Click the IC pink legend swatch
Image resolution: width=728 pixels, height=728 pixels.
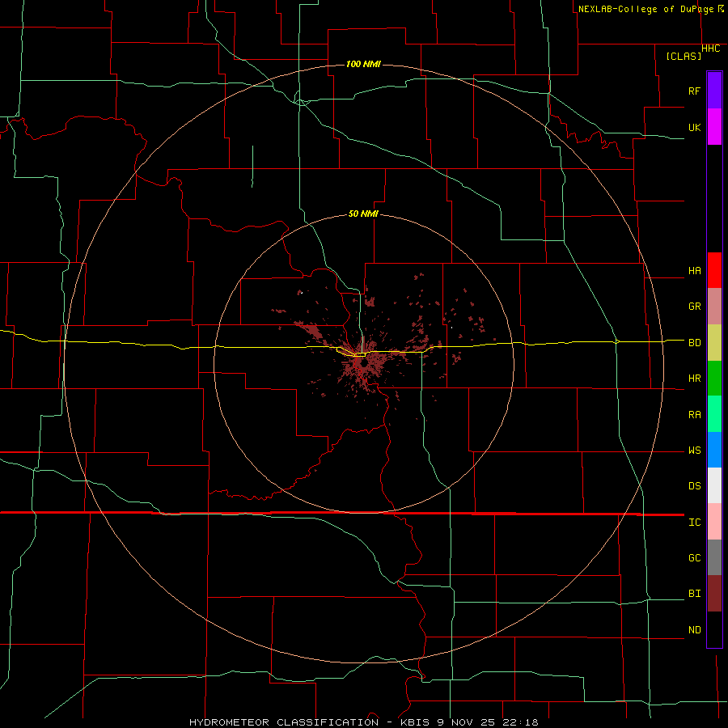714,522
